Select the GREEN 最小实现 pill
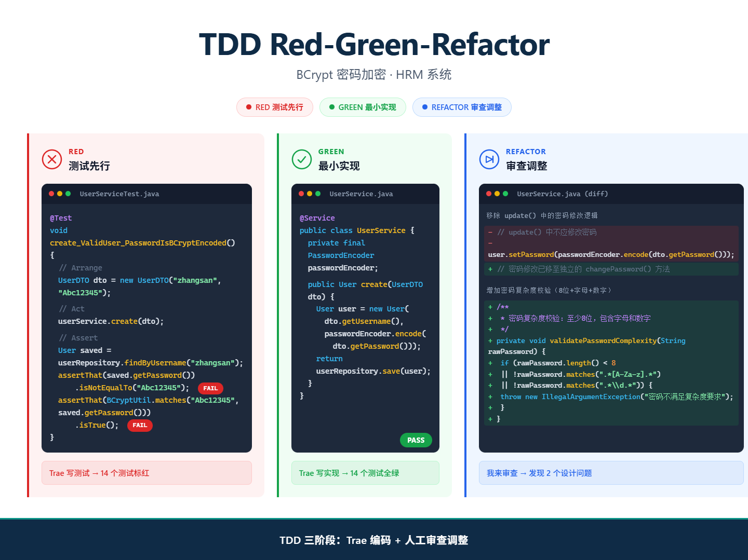The width and height of the screenshot is (748, 560). tap(363, 107)
